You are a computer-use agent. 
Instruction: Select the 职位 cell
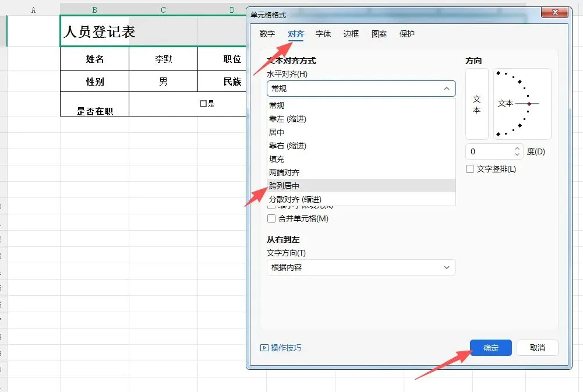pos(222,59)
